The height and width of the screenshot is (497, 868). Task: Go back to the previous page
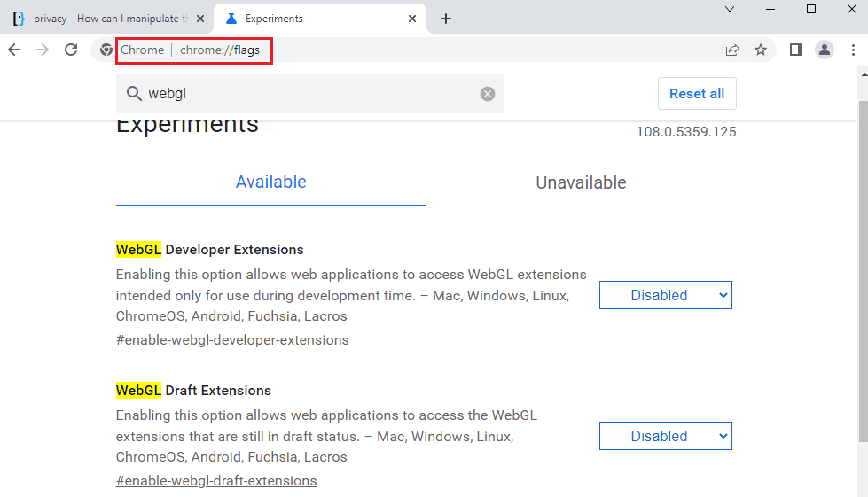(14, 50)
